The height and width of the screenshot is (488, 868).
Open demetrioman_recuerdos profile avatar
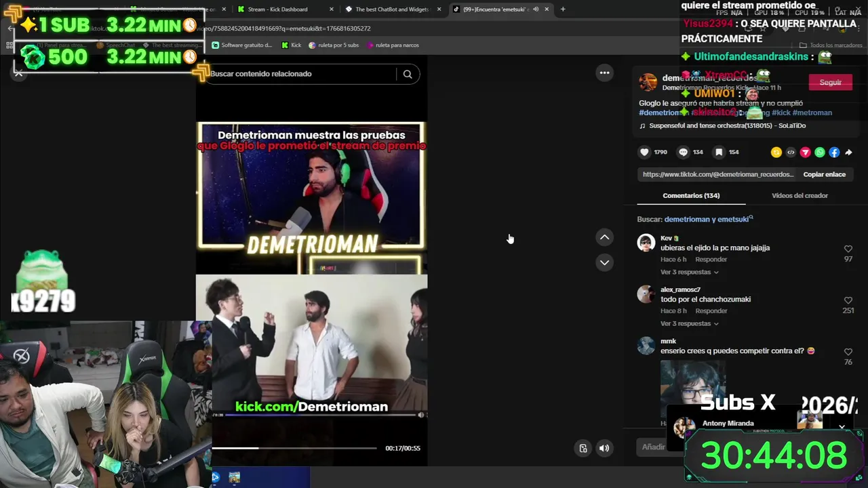648,82
